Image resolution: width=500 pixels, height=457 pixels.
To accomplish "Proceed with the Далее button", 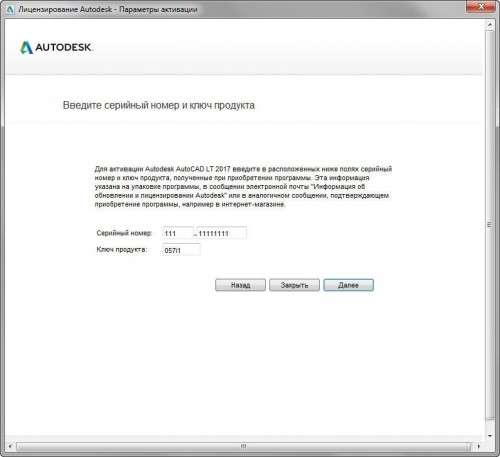I will click(348, 285).
